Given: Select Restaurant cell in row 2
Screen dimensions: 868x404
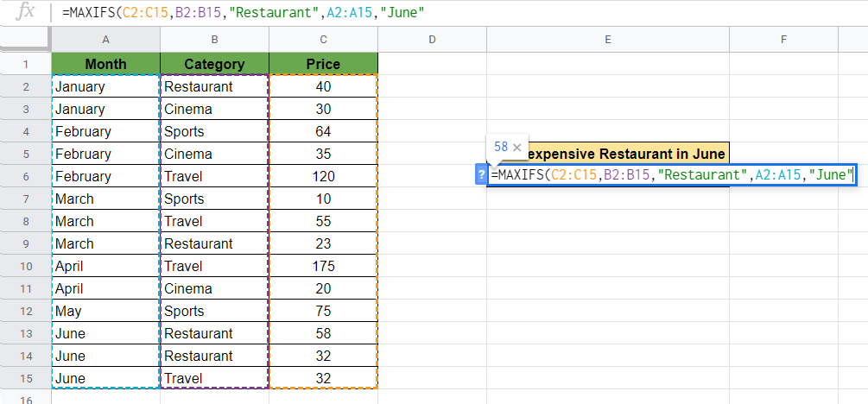Looking at the screenshot, I should [x=214, y=87].
